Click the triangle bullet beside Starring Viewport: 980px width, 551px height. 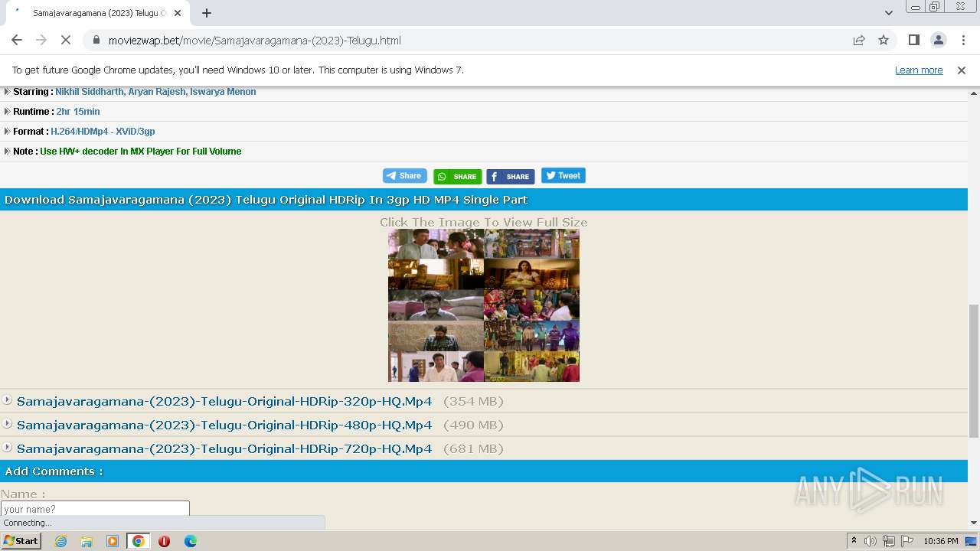point(7,91)
